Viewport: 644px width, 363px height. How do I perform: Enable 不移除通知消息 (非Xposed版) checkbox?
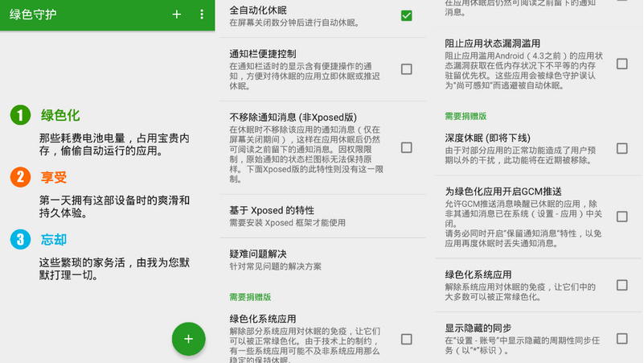pos(406,147)
